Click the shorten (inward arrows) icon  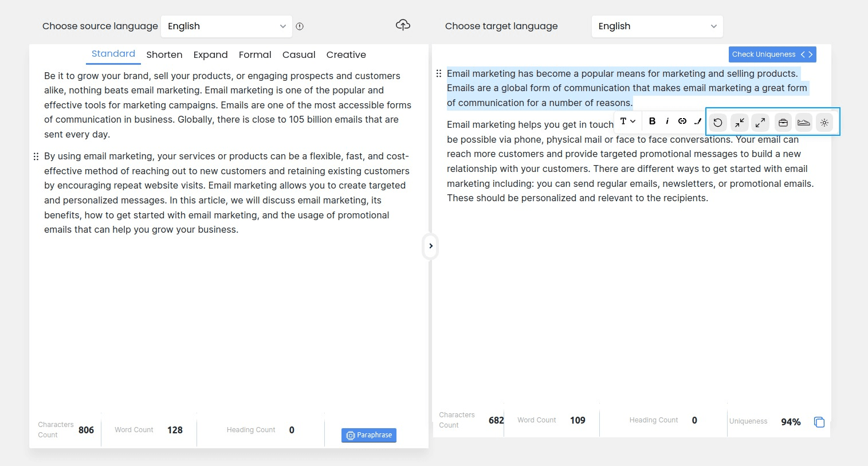(739, 123)
